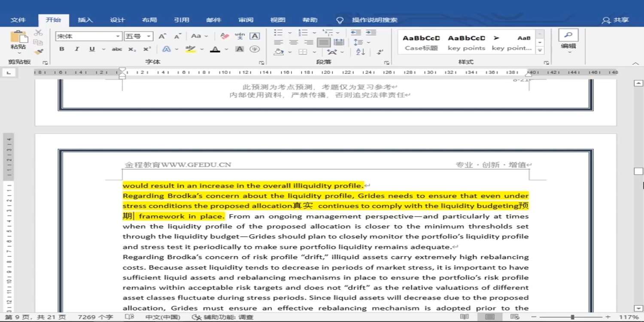The height and width of the screenshot is (322, 644).
Task: Click the phonetic guide (wén) icon
Action: tap(240, 36)
